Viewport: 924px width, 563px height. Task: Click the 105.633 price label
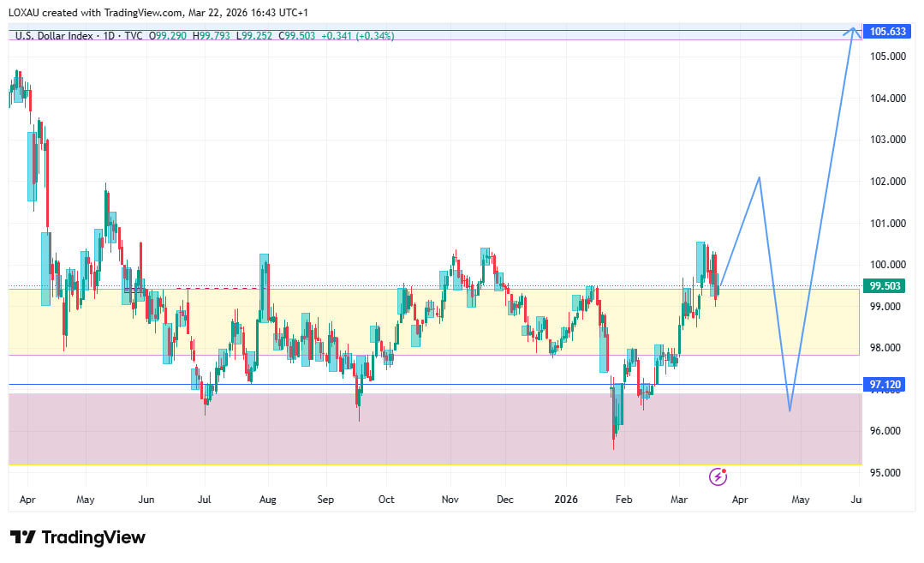point(887,31)
